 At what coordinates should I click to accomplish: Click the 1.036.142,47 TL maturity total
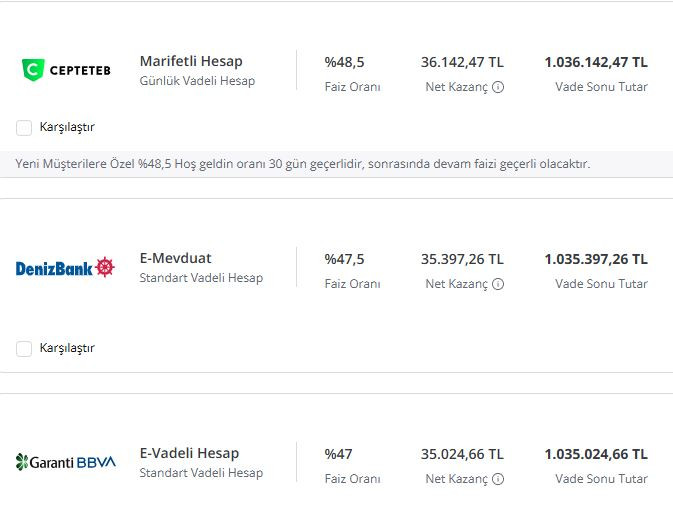click(596, 62)
